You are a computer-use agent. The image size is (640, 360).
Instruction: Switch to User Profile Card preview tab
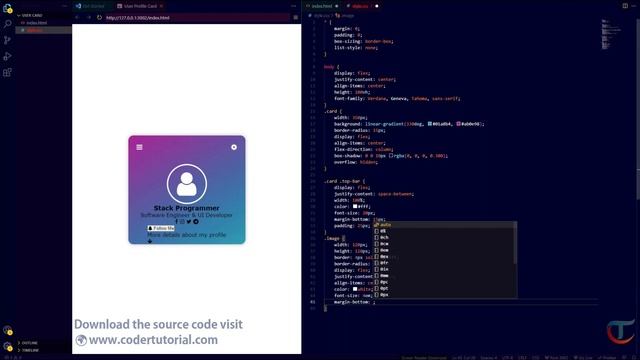tap(140, 6)
